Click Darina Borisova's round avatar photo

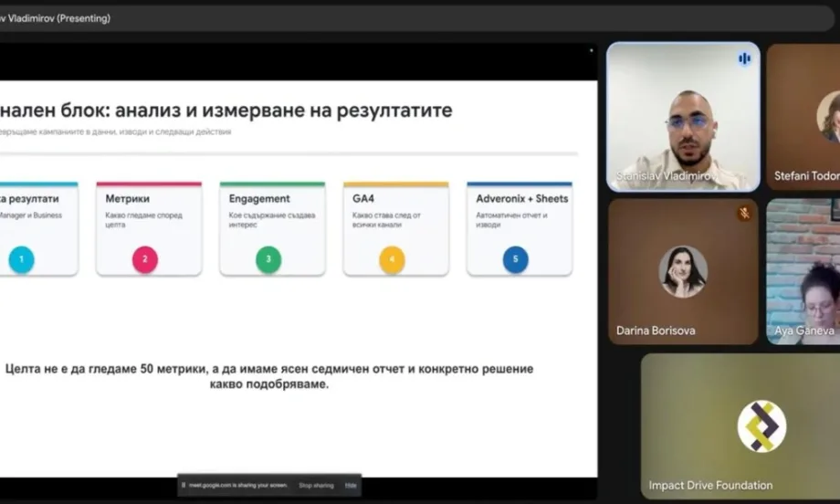point(683,271)
